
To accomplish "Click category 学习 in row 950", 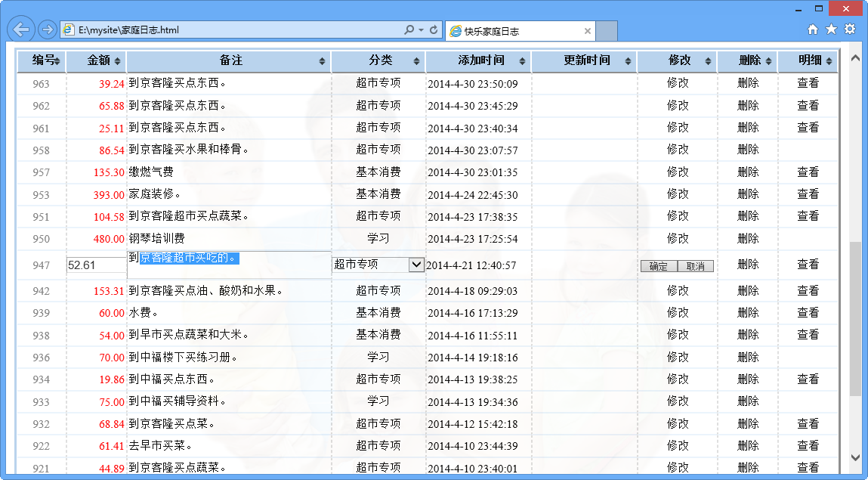I will [x=378, y=239].
